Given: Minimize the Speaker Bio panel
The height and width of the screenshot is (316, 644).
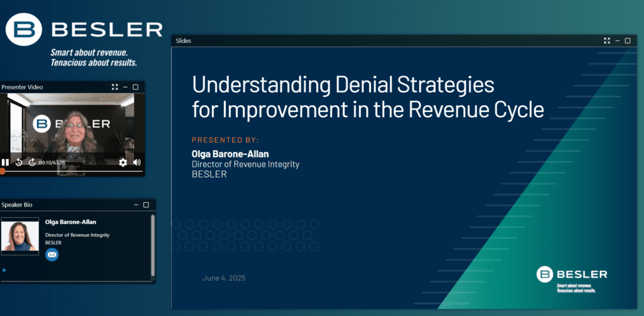Looking at the screenshot, I should pos(136,205).
